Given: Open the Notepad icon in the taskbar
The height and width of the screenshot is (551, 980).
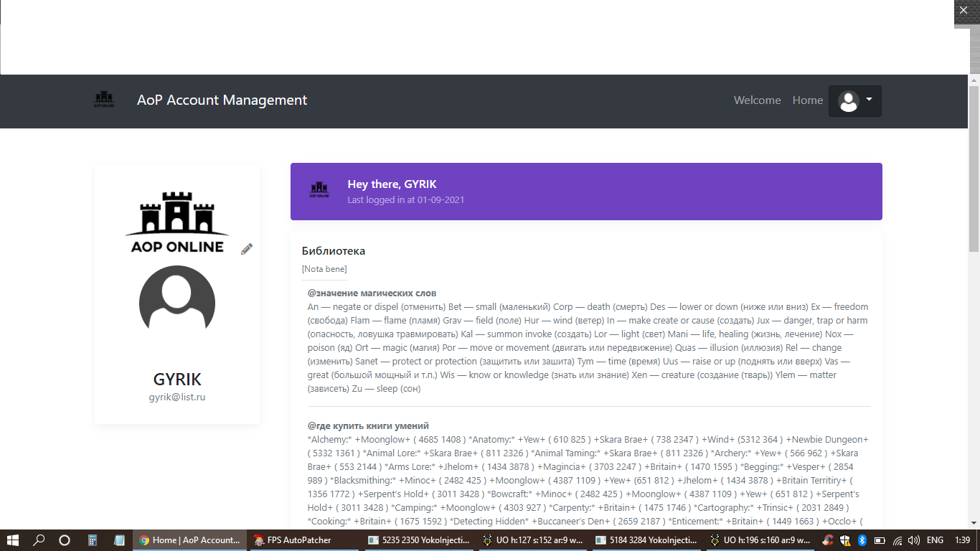Looking at the screenshot, I should click(119, 540).
